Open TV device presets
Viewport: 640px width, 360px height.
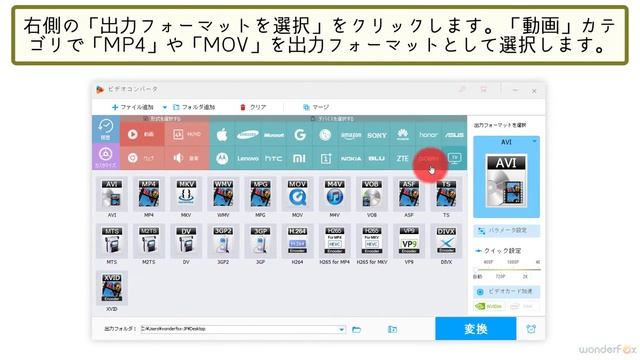pos(454,158)
